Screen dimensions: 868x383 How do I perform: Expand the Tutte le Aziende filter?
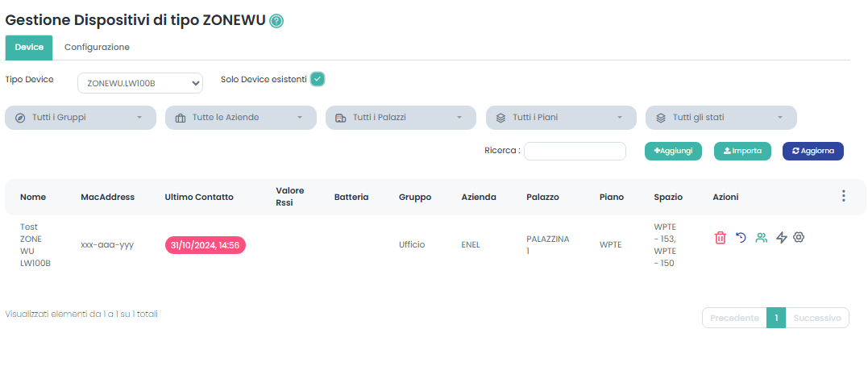pyautogui.click(x=241, y=118)
